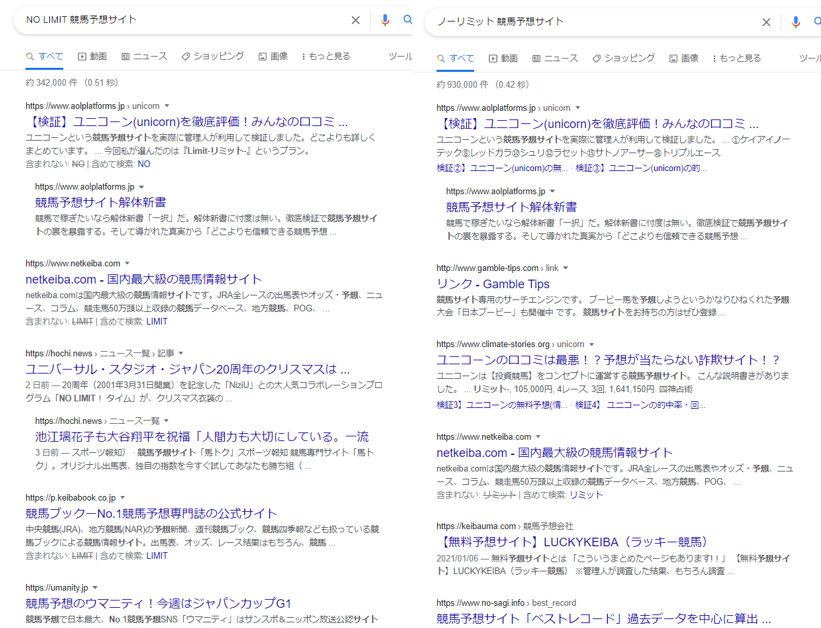
Task: Clear the NO LIMIT search query
Action: click(356, 20)
